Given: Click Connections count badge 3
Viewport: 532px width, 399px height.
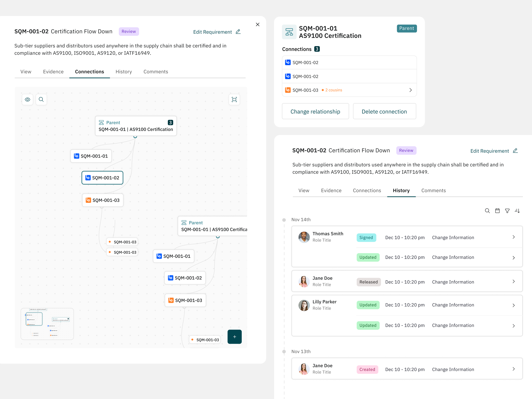Looking at the screenshot, I should [317, 49].
